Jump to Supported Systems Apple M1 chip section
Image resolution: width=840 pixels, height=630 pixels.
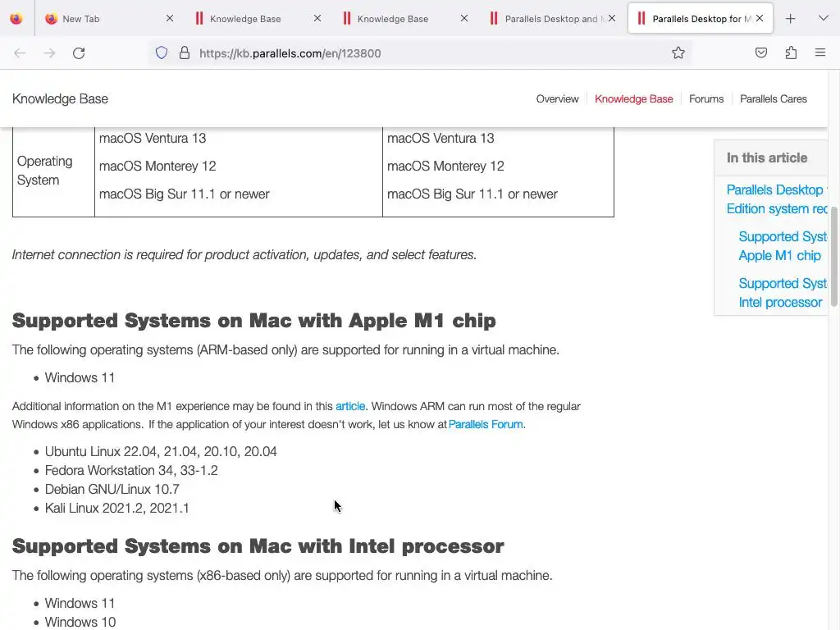coord(782,246)
